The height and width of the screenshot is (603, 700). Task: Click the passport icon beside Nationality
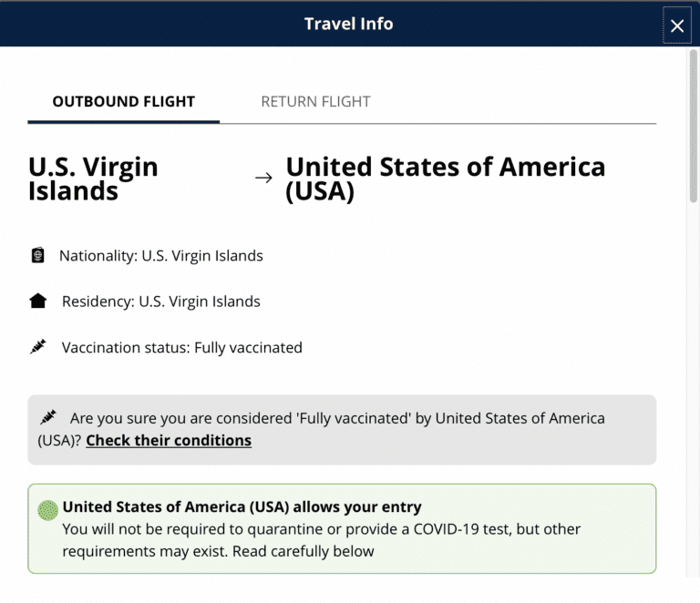tap(38, 255)
